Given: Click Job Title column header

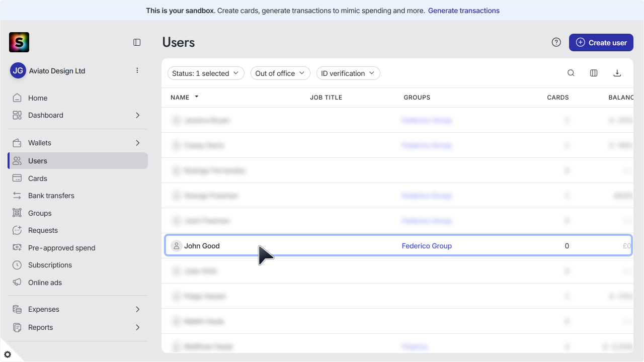Looking at the screenshot, I should click(326, 98).
